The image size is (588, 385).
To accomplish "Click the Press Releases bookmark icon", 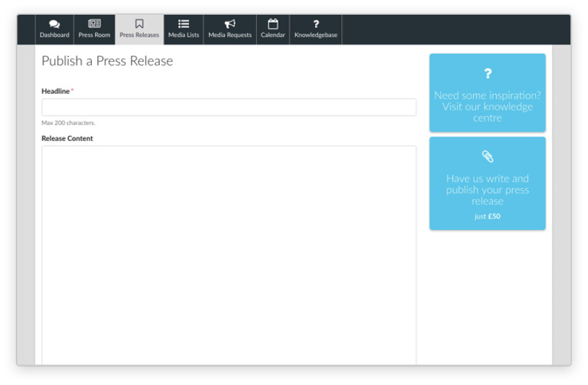I will click(x=139, y=24).
